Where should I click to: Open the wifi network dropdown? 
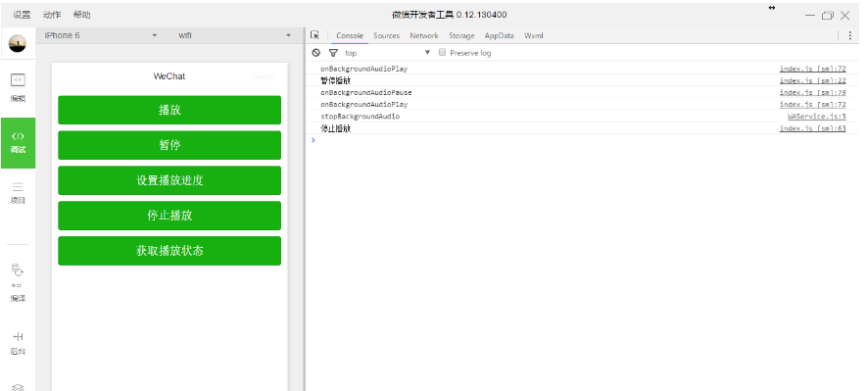click(x=234, y=35)
